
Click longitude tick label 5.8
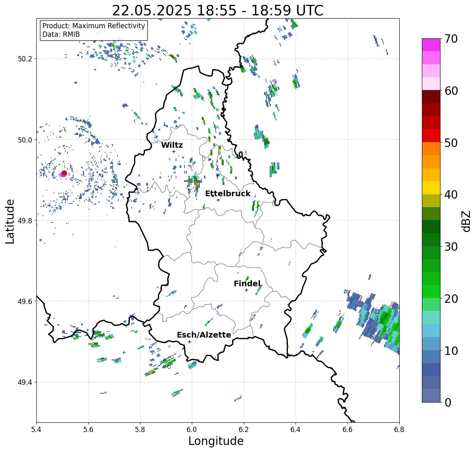140,430
